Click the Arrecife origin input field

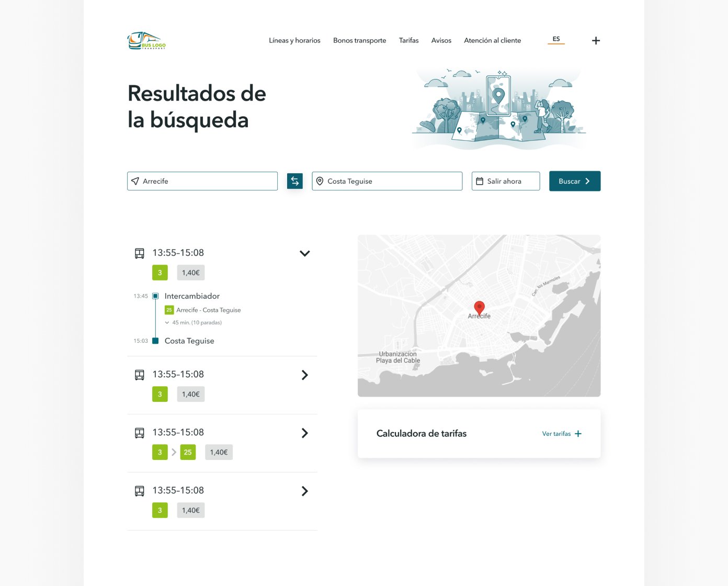[202, 181]
